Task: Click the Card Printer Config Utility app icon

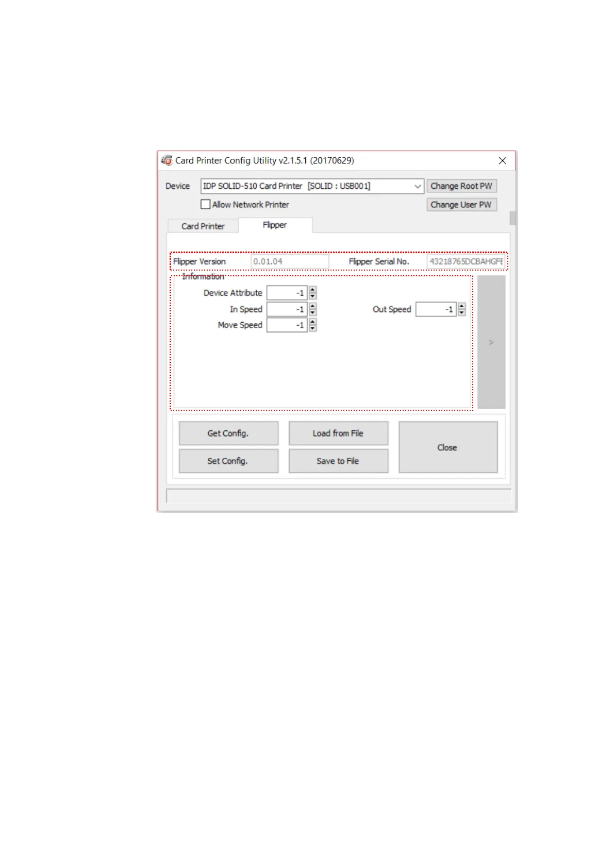Action: 167,160
